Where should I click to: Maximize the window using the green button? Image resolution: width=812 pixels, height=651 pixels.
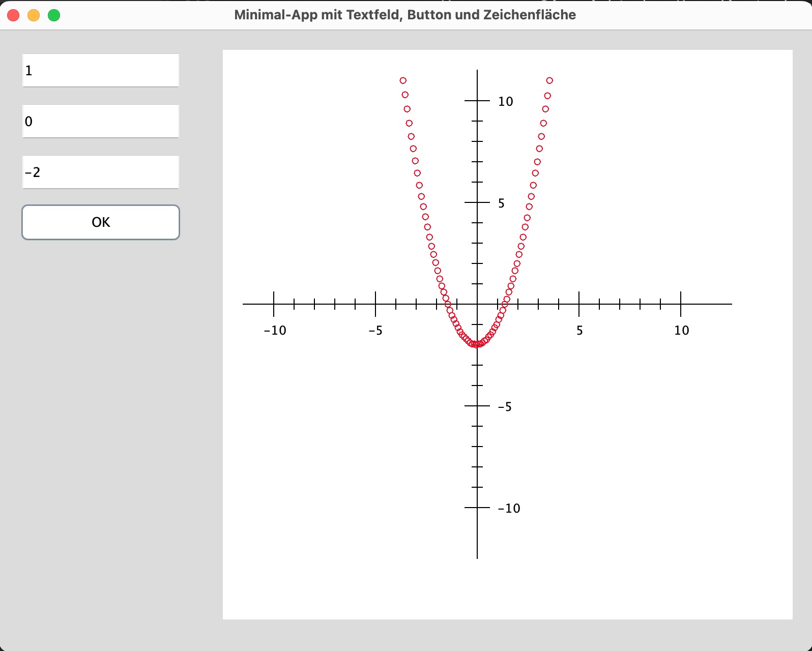[x=54, y=15]
